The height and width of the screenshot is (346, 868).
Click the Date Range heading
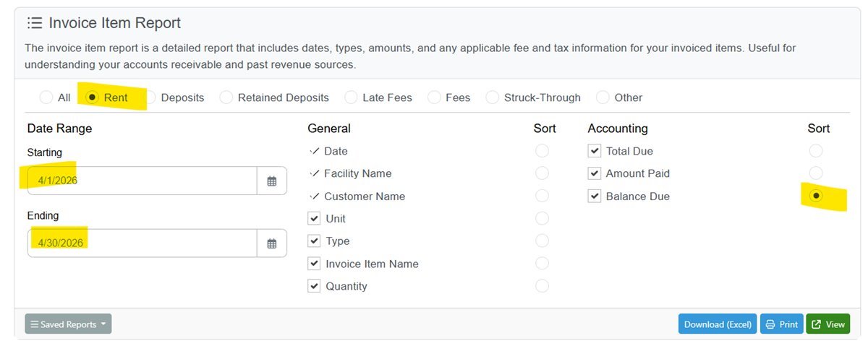tap(59, 129)
